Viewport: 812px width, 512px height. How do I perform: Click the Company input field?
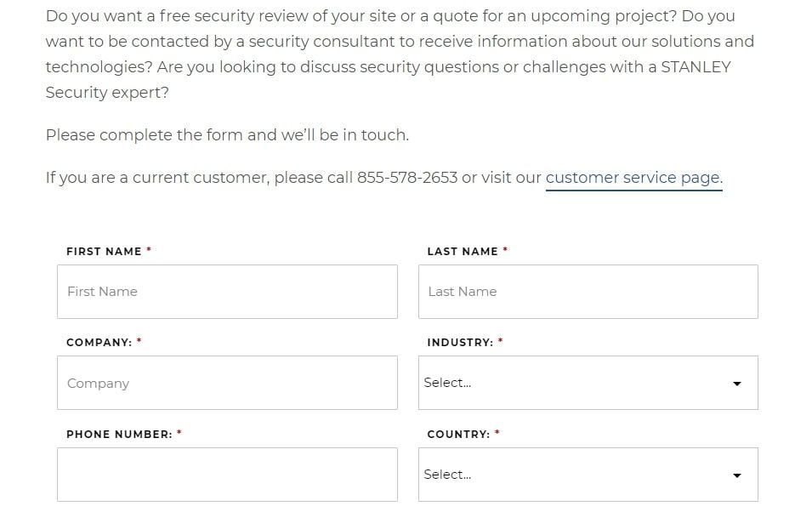(227, 383)
